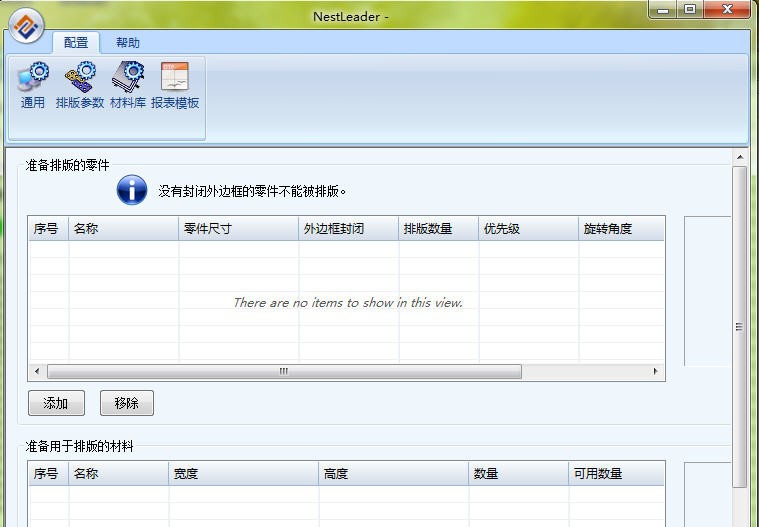Click the main vertical scrollbar thumb
Viewport: 759px width, 527px height.
click(x=740, y=327)
